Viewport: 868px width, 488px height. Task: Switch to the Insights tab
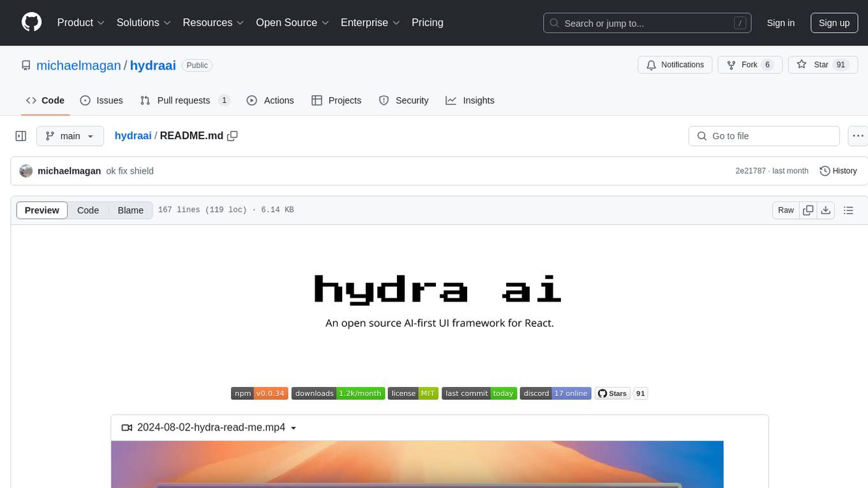[x=470, y=100]
